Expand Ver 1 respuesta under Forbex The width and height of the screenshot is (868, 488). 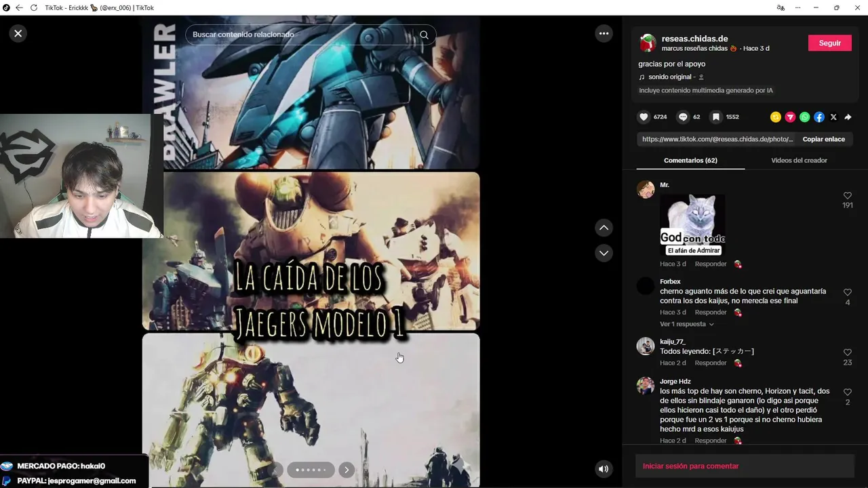[x=686, y=324]
